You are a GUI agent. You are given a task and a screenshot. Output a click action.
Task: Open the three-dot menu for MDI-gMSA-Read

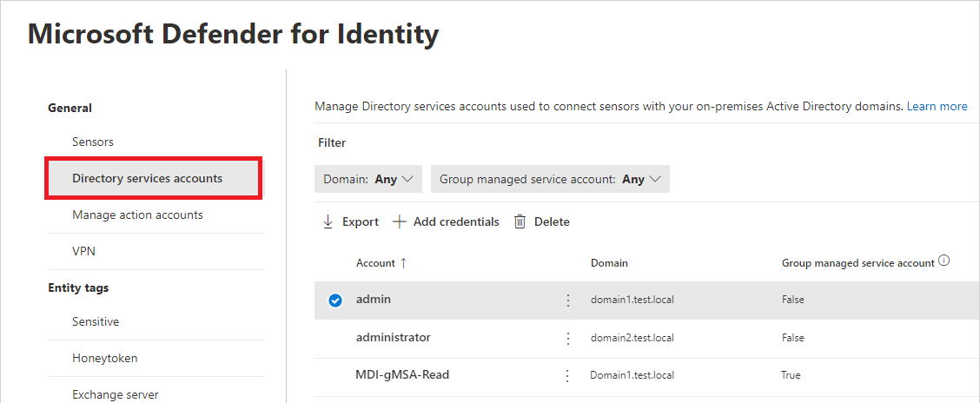click(567, 376)
